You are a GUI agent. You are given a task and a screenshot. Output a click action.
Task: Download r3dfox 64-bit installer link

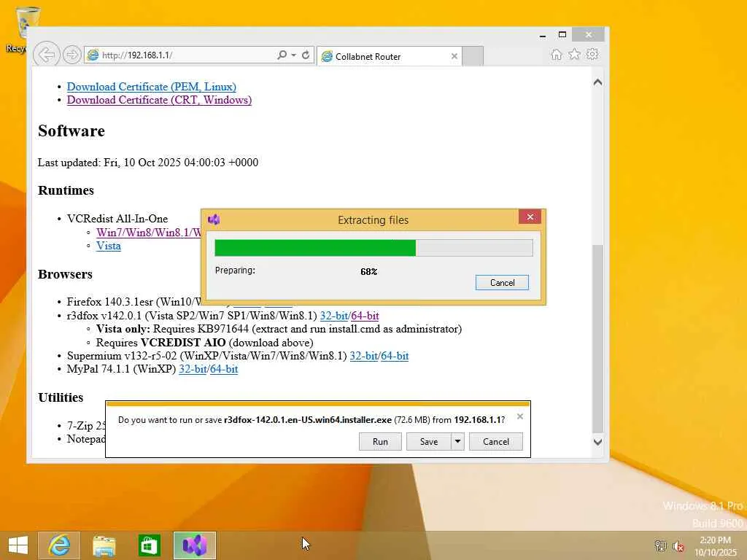click(x=365, y=316)
